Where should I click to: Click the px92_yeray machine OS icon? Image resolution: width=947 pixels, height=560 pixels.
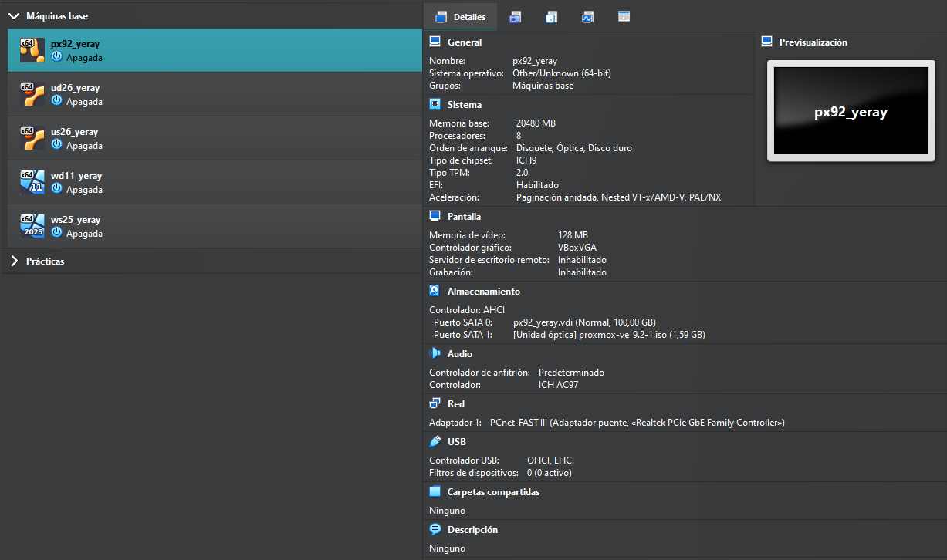click(32, 50)
